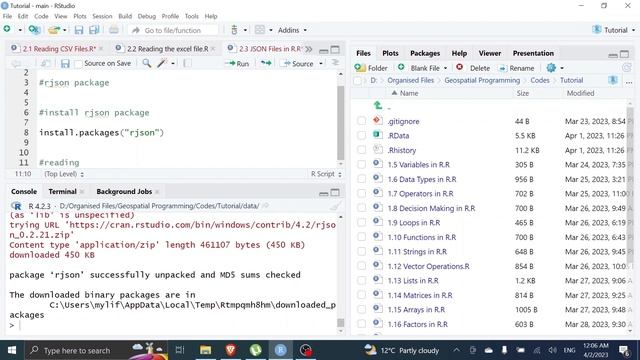The image size is (640, 360).
Task: Open the Tools menu
Action: (191, 16)
